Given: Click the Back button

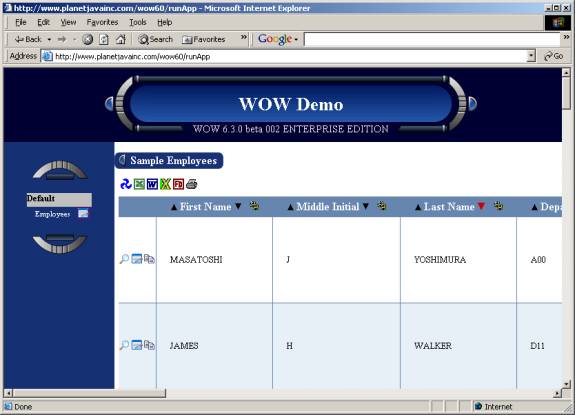Looking at the screenshot, I should pos(28,39).
